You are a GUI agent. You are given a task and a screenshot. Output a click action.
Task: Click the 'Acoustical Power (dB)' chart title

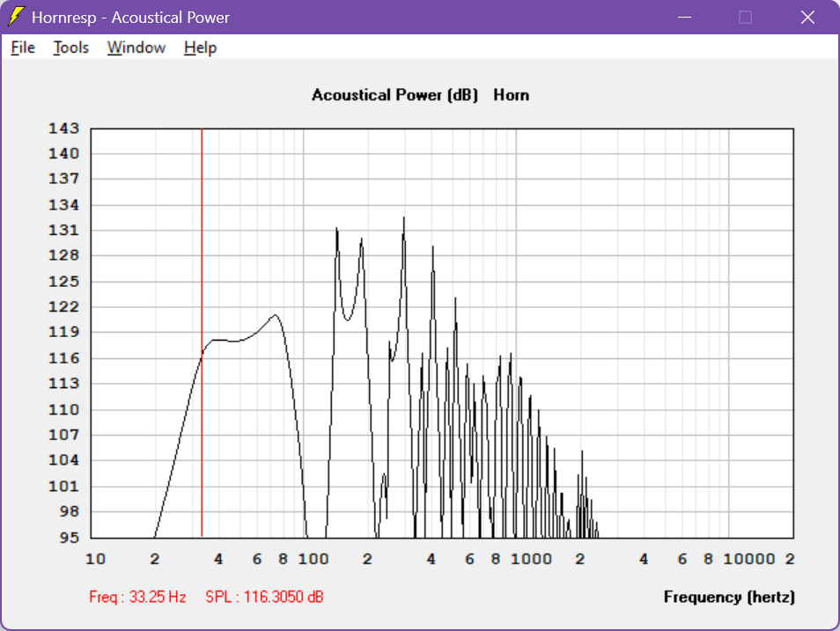coord(394,95)
